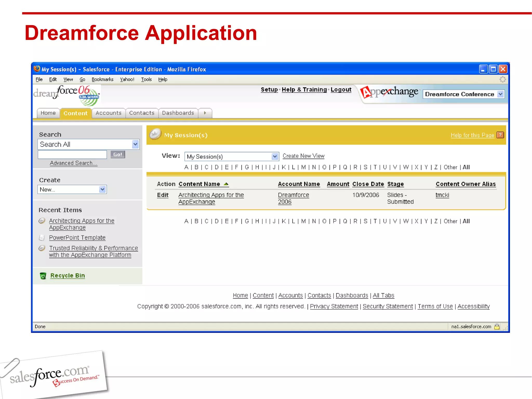Image resolution: width=532 pixels, height=399 pixels.
Task: Open the View menu
Action: 68,79
